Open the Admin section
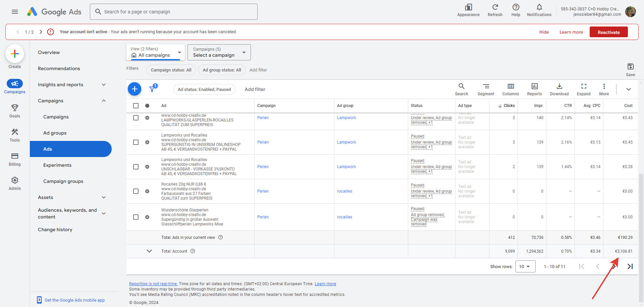The image size is (644, 307). coord(15,184)
